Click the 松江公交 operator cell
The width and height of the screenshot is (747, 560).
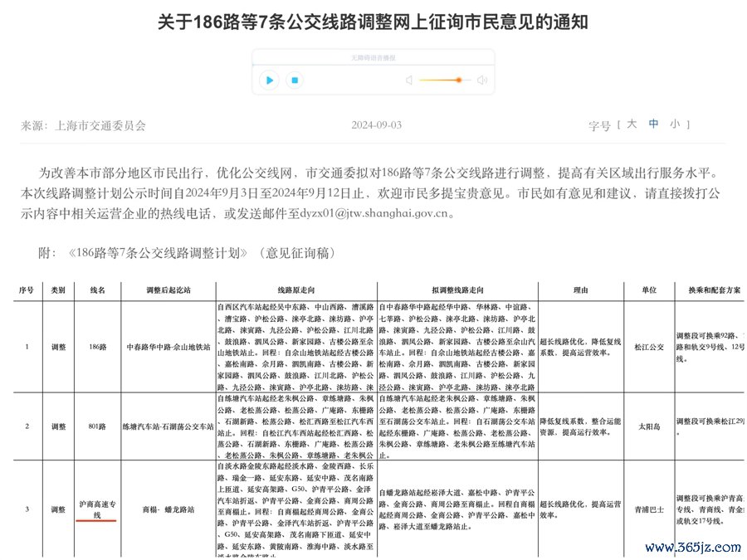pyautogui.click(x=649, y=347)
